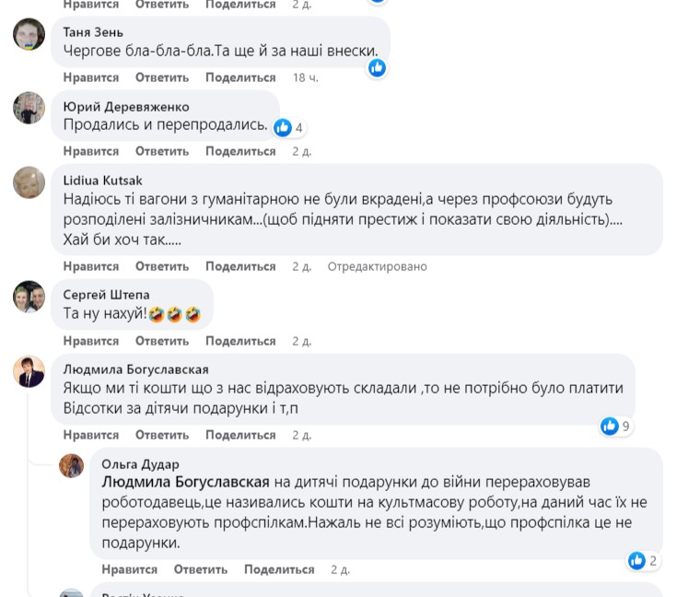Reply to Юрий Деревяженко's comment
Screen dimensions: 700x597
pos(162,151)
